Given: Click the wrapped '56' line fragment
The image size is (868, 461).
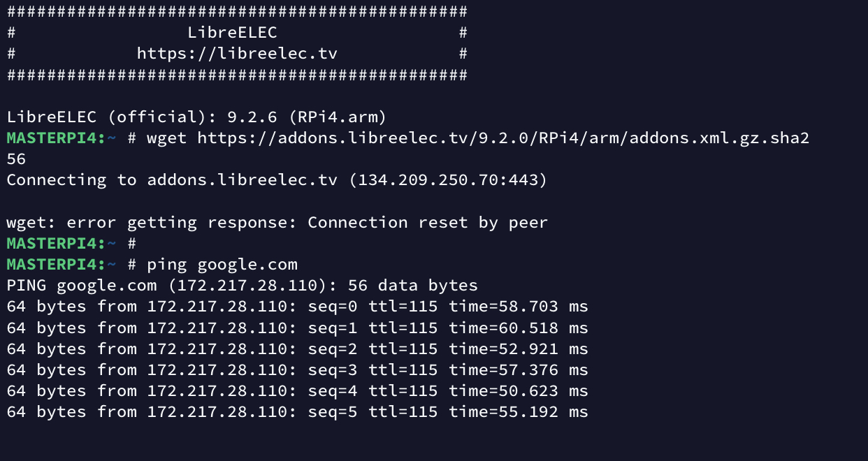Looking at the screenshot, I should 16,159.
